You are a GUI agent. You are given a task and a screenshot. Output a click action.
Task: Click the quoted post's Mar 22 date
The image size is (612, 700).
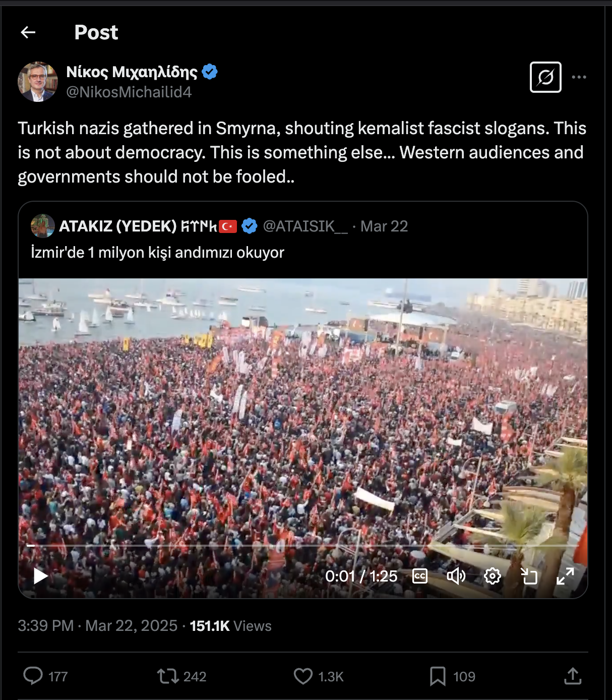click(x=384, y=226)
